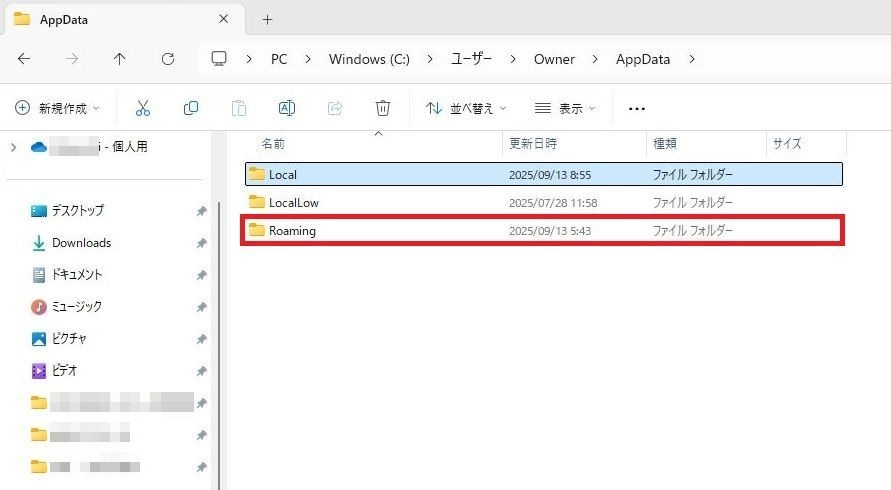891x490 pixels.
Task: Expand the OneDrive tree node
Action: coord(13,147)
